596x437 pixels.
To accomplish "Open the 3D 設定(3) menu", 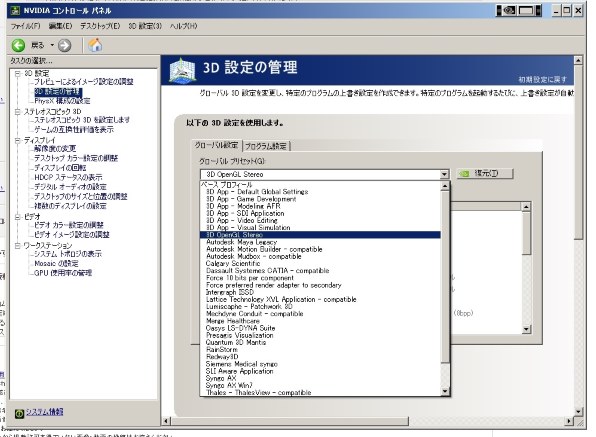I will pyautogui.click(x=145, y=26).
